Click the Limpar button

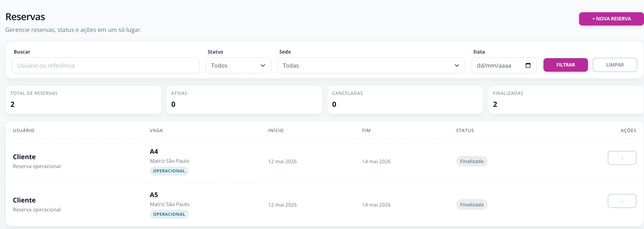[615, 65]
